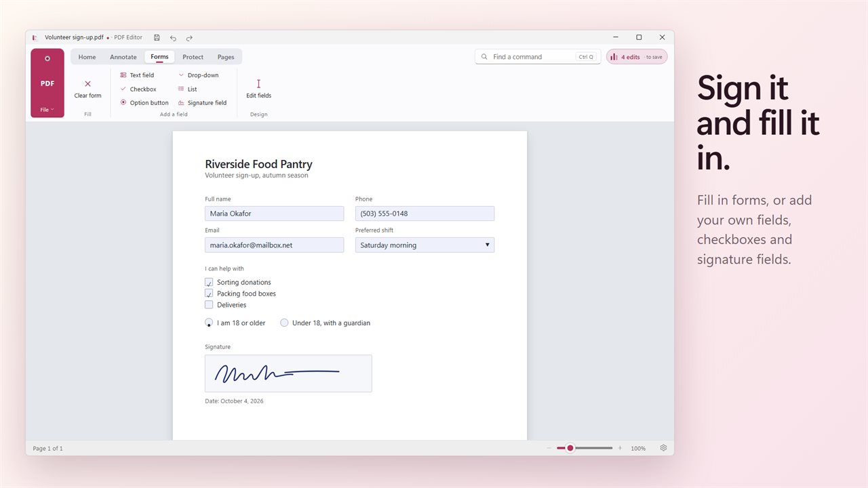Switch to the Home tab

coord(87,57)
